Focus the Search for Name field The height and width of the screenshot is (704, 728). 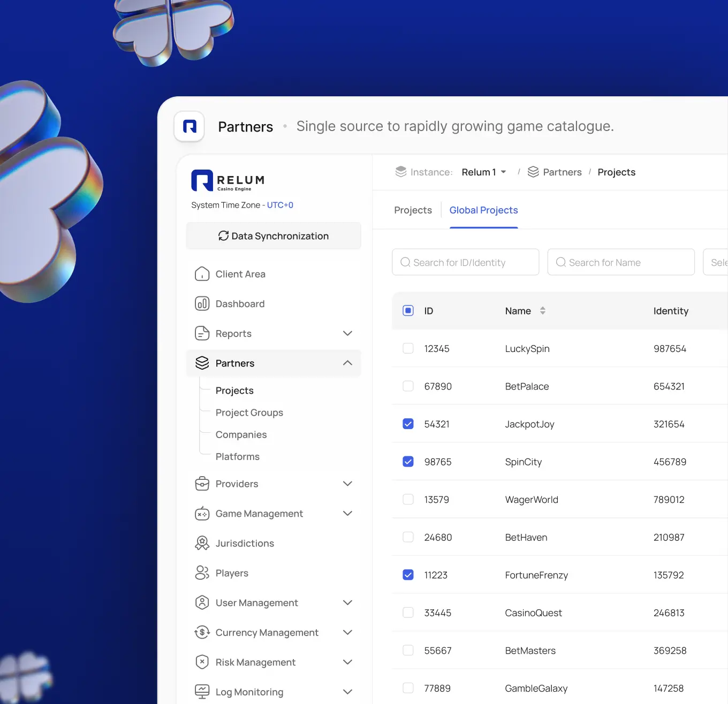[621, 262]
